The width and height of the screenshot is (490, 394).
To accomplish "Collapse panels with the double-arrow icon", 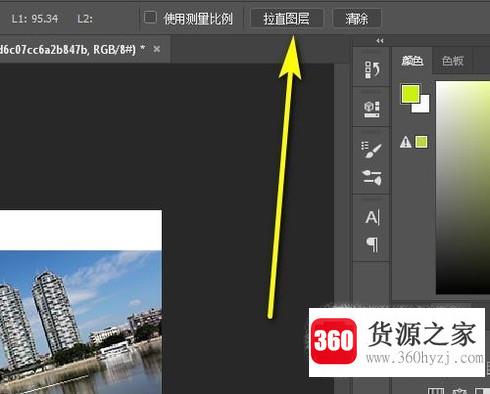I will 380,41.
